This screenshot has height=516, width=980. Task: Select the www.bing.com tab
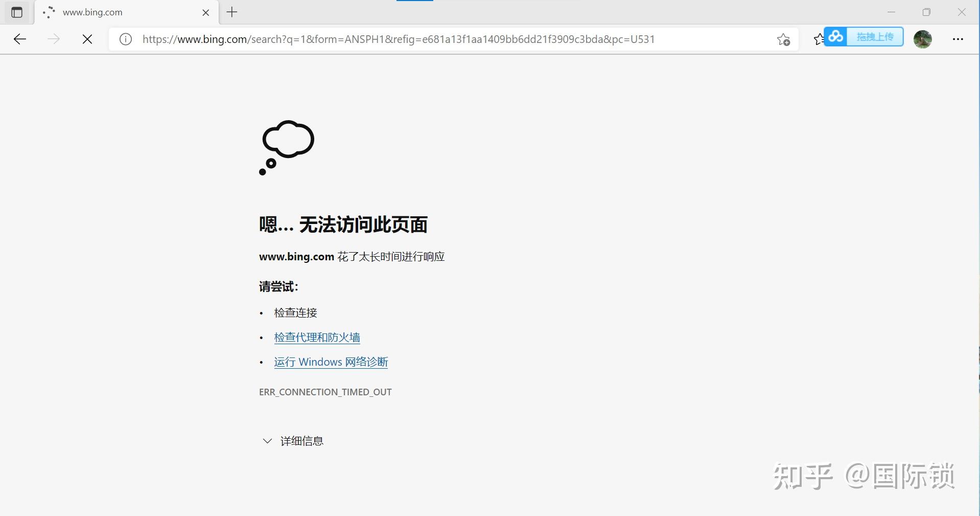[127, 12]
